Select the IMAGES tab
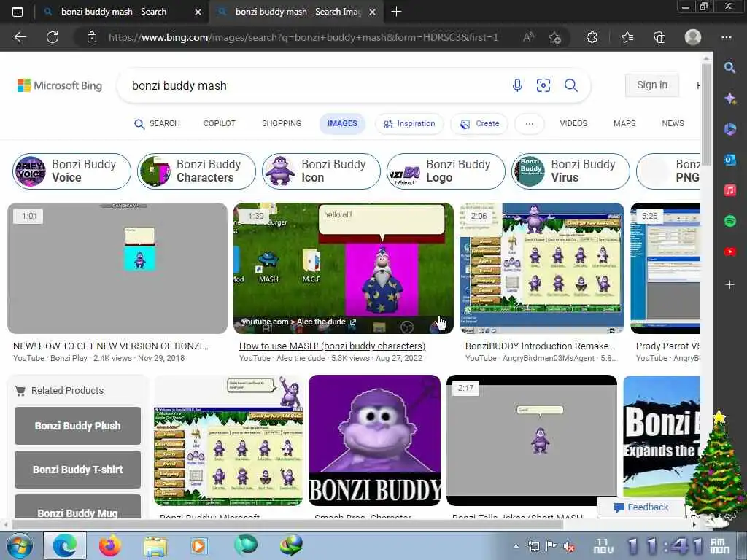 342,124
